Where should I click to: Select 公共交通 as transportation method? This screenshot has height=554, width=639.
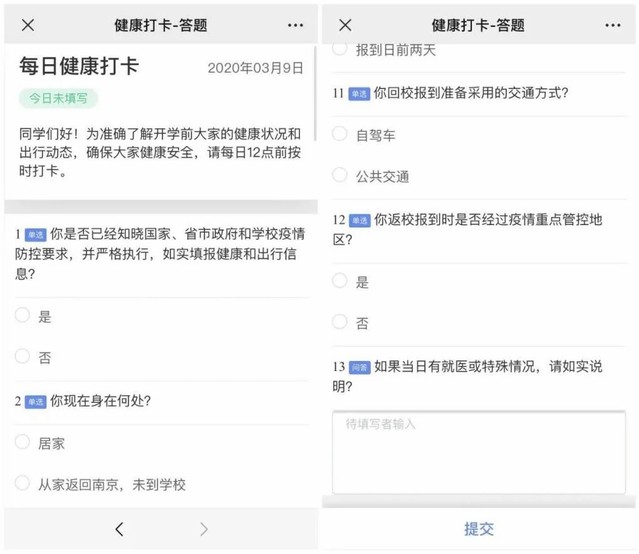340,176
